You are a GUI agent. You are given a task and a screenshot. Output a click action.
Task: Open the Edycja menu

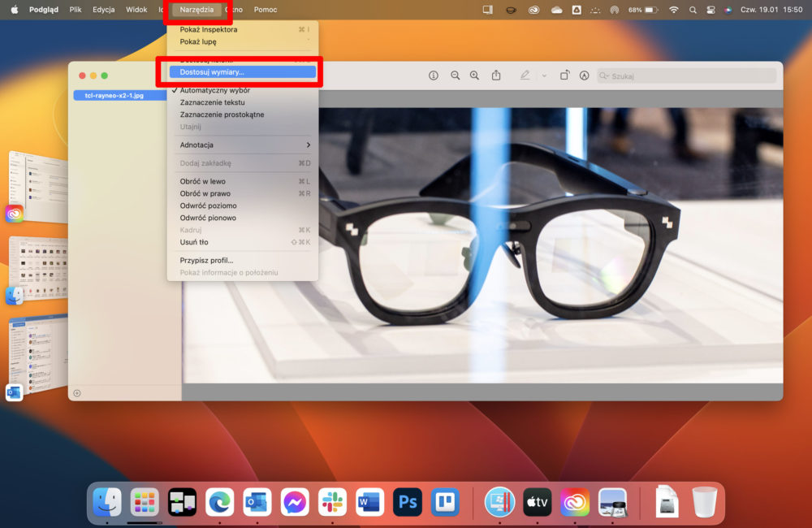[x=104, y=9]
